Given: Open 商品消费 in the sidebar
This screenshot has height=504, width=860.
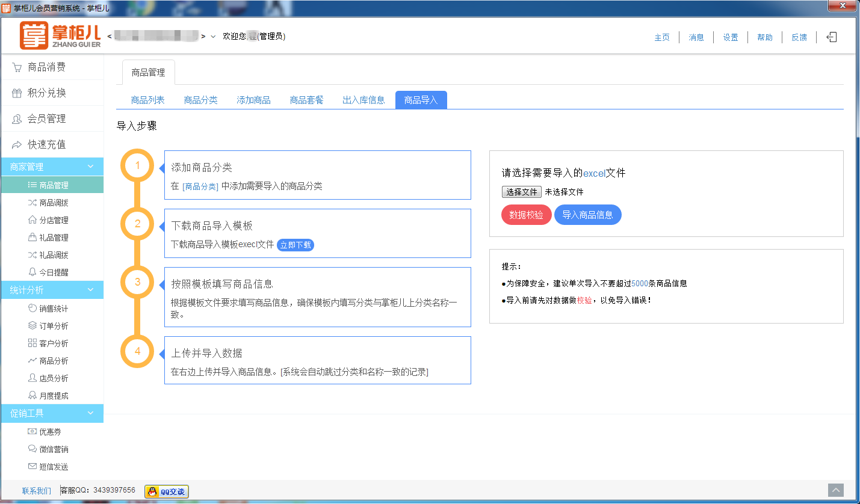Looking at the screenshot, I should [x=52, y=67].
